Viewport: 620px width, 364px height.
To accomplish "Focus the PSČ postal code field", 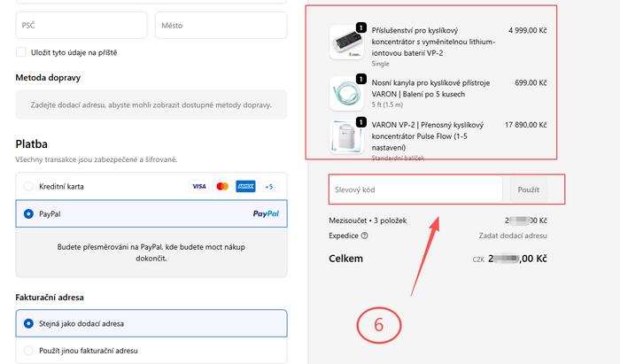I will (x=81, y=26).
